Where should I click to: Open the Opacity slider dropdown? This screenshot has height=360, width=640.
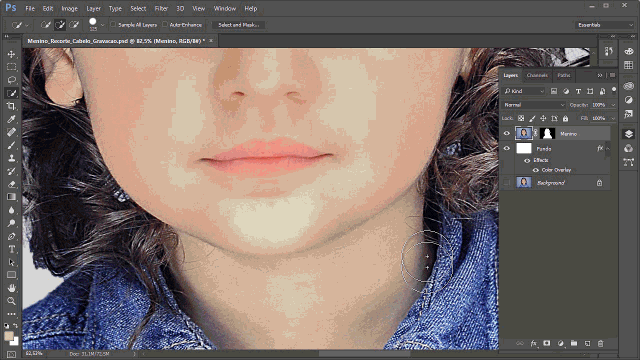pyautogui.click(x=613, y=105)
